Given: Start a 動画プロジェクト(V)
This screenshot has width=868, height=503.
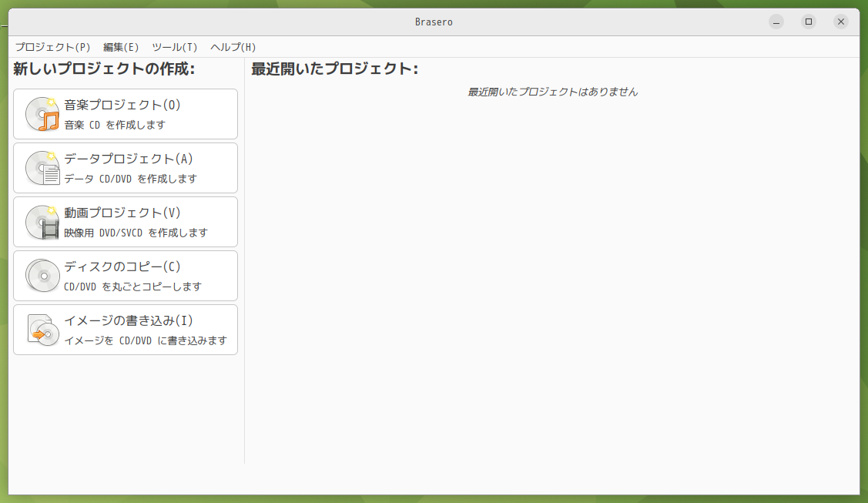Looking at the screenshot, I should (x=126, y=222).
